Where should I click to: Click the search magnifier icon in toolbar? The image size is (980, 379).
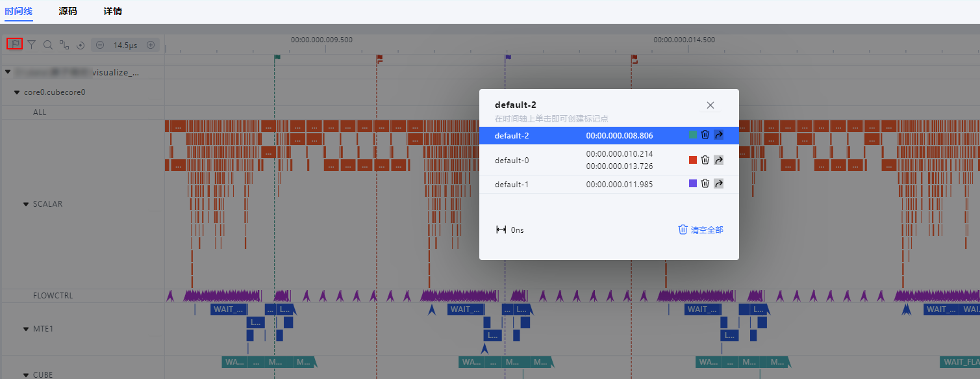point(47,45)
